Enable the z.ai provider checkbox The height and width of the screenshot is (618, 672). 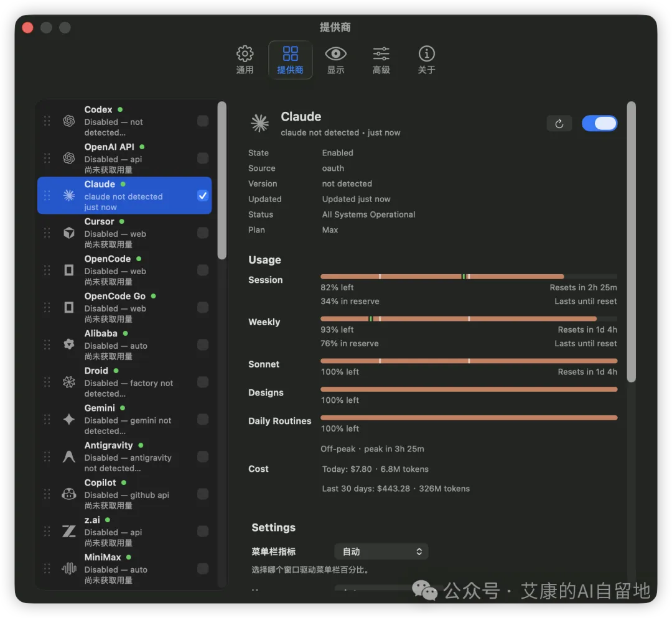[x=203, y=531]
